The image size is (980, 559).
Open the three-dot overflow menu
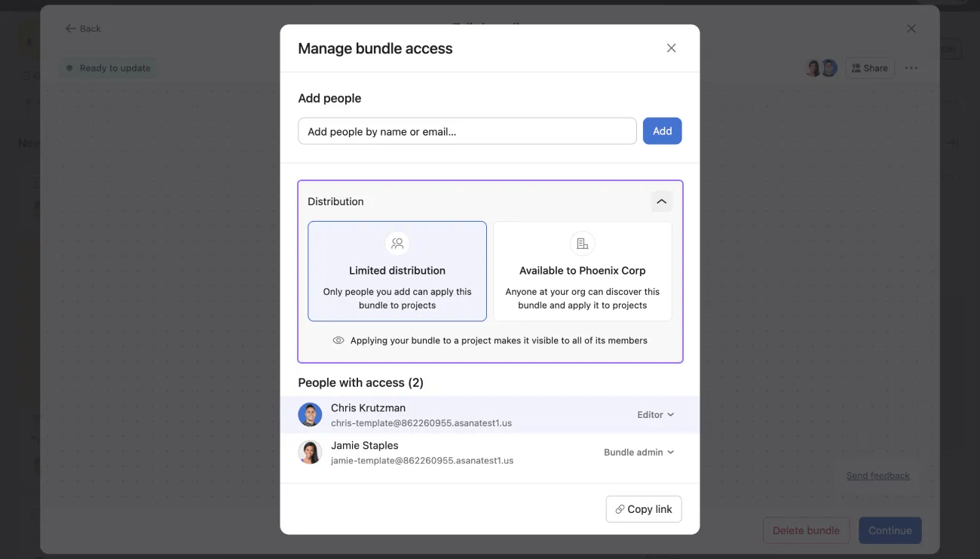[911, 68]
